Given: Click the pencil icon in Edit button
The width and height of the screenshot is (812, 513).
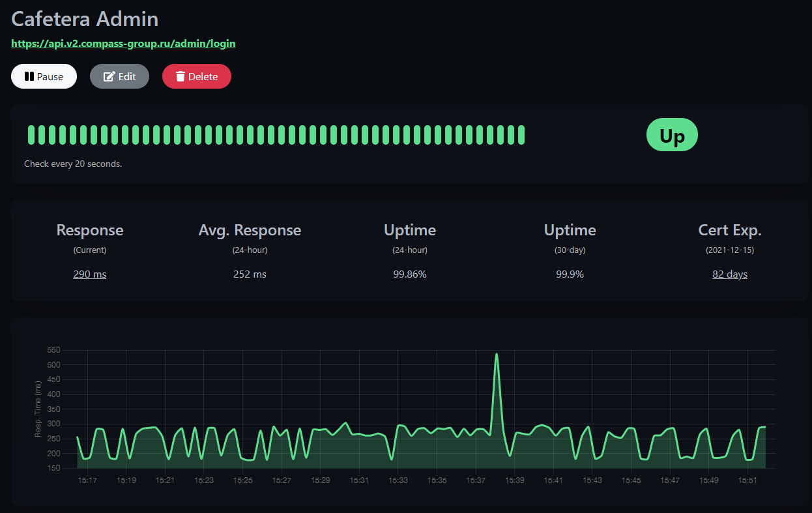Looking at the screenshot, I should [109, 76].
